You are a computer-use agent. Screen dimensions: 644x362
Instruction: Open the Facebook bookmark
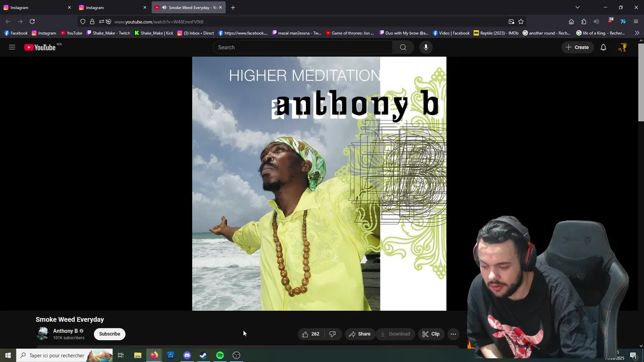click(x=16, y=33)
